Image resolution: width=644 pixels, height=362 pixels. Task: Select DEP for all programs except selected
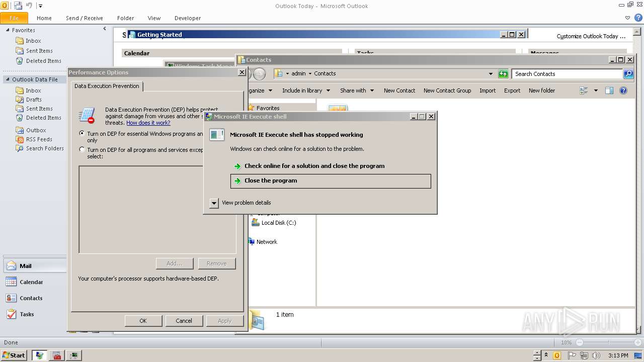point(82,149)
